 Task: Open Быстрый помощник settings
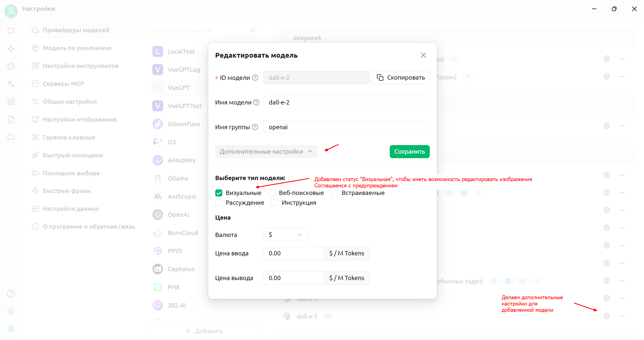click(x=83, y=156)
